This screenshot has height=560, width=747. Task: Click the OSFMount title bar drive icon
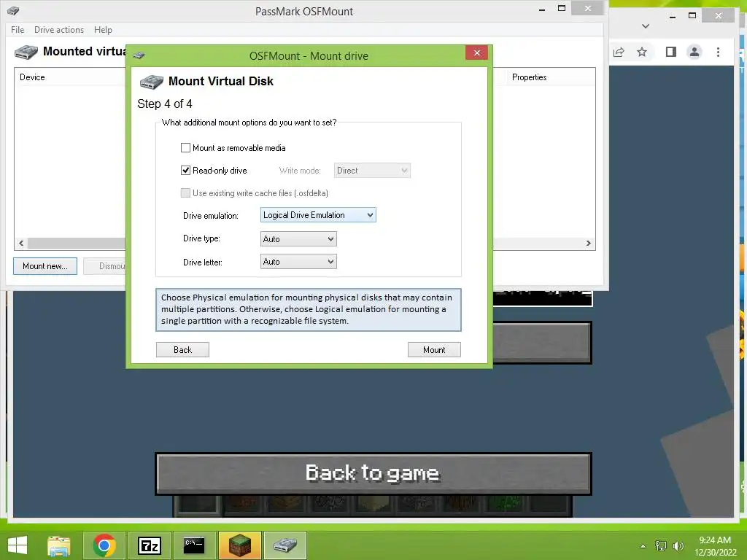tap(13, 10)
